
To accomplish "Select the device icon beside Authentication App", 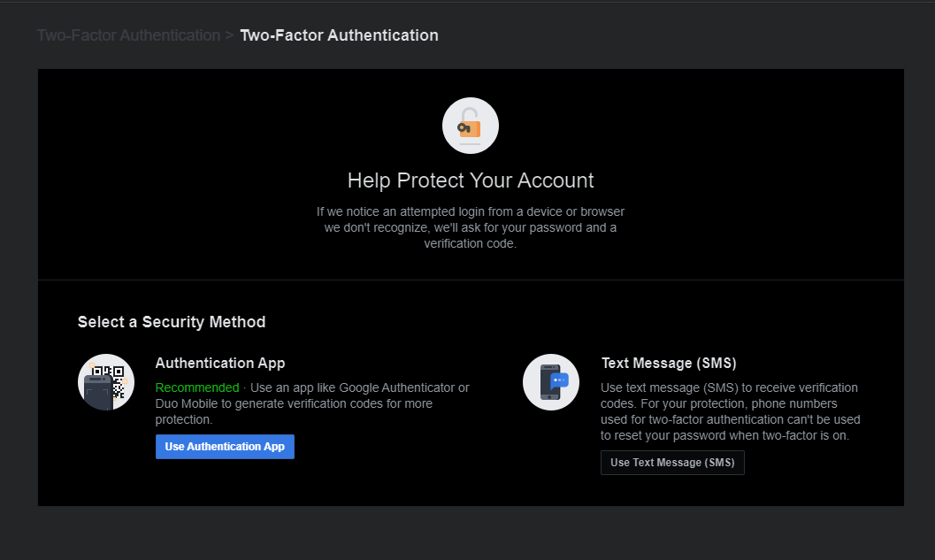I will pos(105,382).
